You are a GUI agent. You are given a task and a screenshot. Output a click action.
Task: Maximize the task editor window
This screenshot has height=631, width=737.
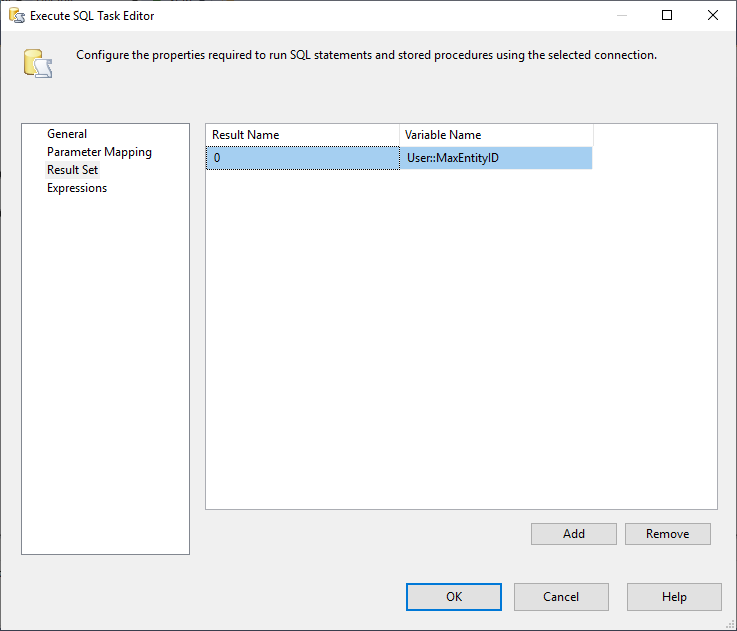[x=667, y=16]
